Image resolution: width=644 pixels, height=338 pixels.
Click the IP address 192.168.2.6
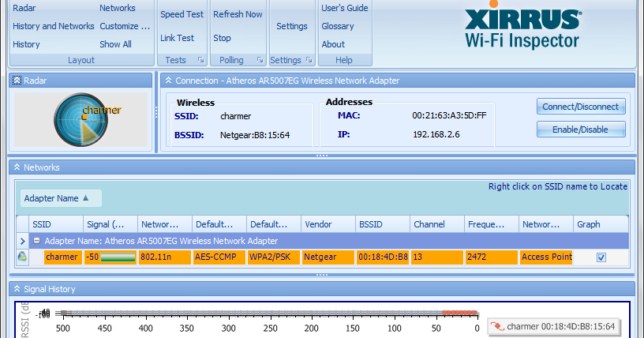coord(436,134)
